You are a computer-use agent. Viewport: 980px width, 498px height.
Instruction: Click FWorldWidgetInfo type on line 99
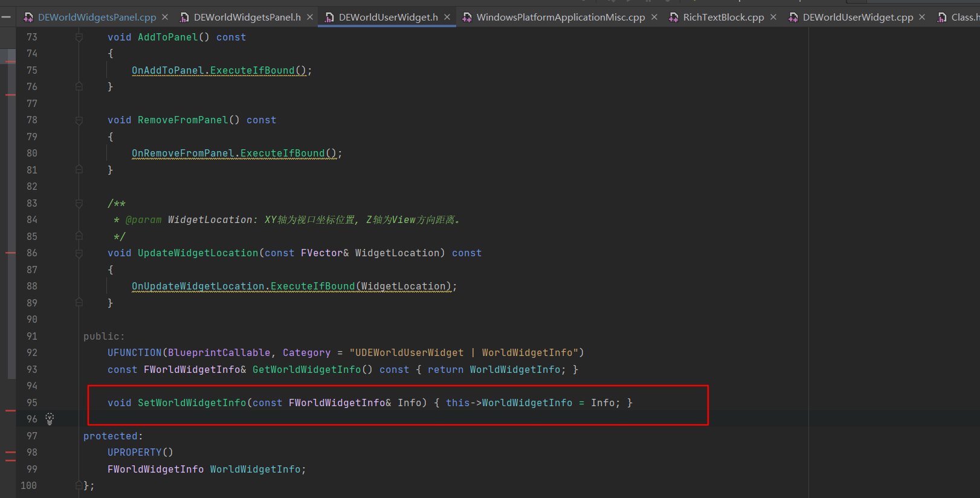coord(155,469)
